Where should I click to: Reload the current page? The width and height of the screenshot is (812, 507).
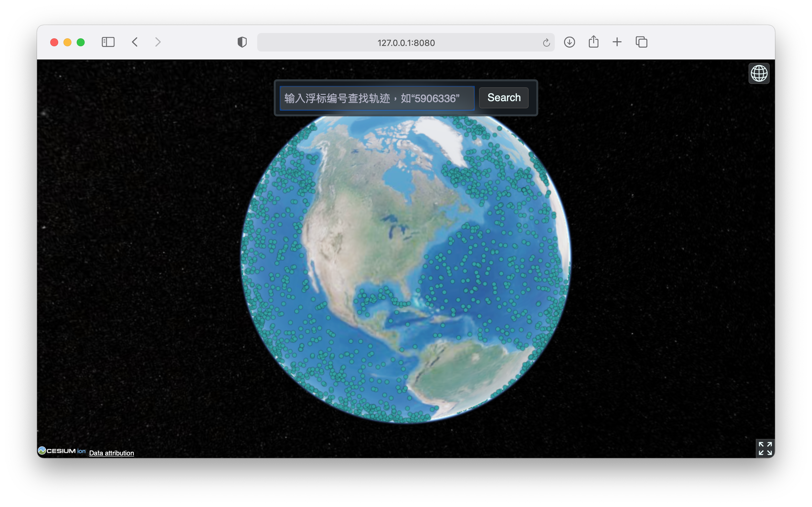coord(546,43)
